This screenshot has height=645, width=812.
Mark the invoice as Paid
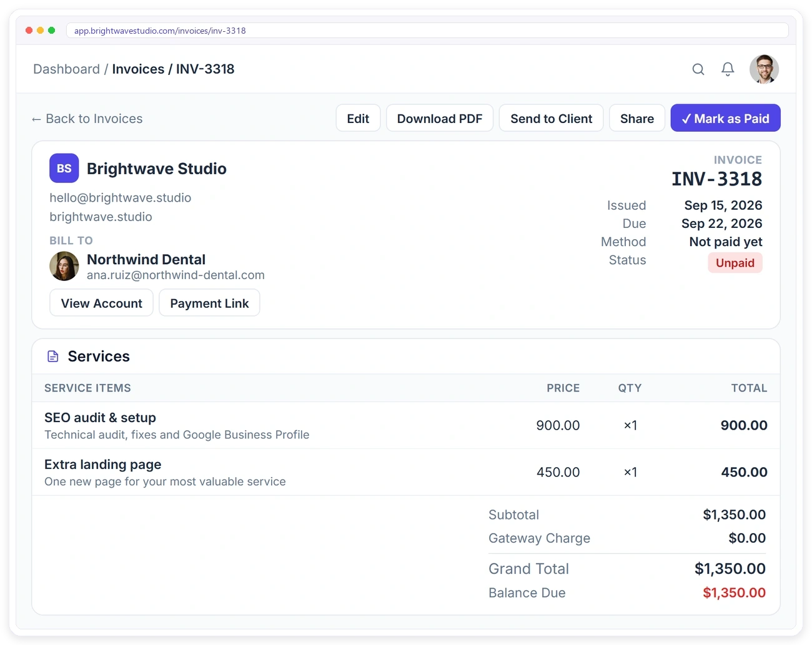click(x=726, y=119)
